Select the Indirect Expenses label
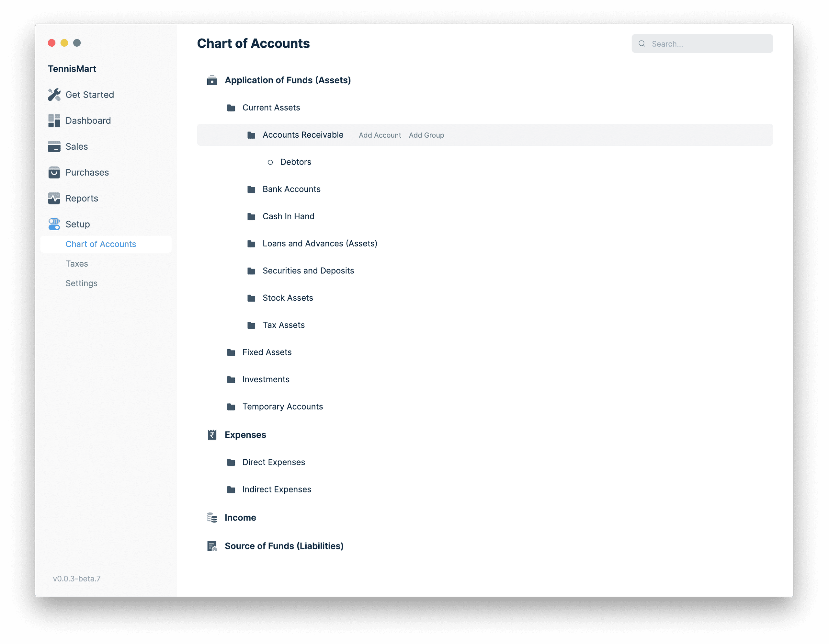The image size is (829, 644). [x=276, y=489]
